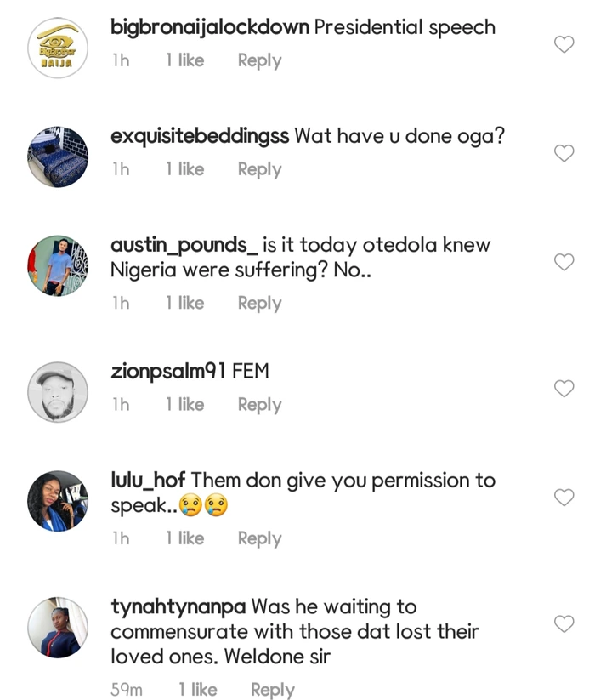The height and width of the screenshot is (700, 612).
Task: Reply to zionpsalm91's comment
Action: [259, 405]
